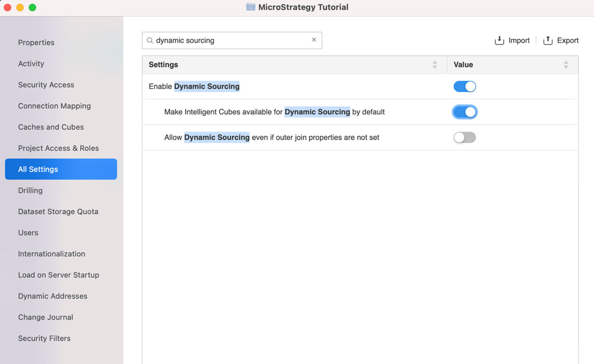
Task: Open the Properties section
Action: (36, 42)
